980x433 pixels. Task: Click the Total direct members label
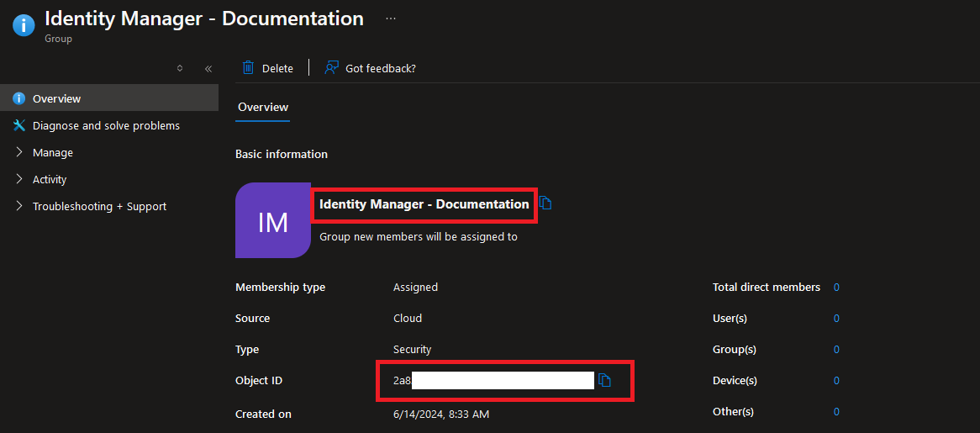[x=767, y=287]
